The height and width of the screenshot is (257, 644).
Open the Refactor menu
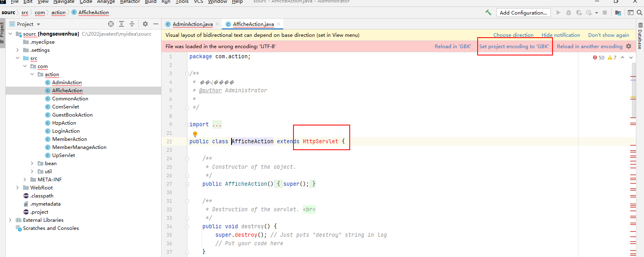click(130, 2)
